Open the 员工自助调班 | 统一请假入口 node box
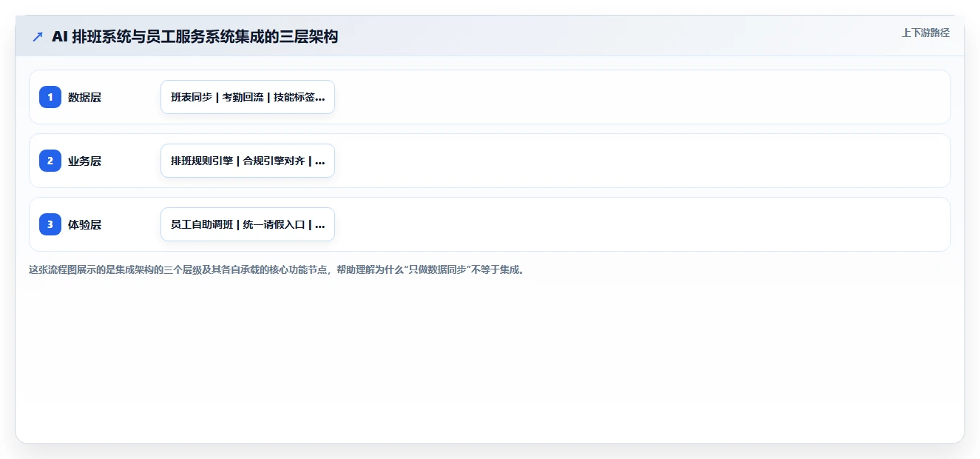This screenshot has width=980, height=459. (x=248, y=224)
